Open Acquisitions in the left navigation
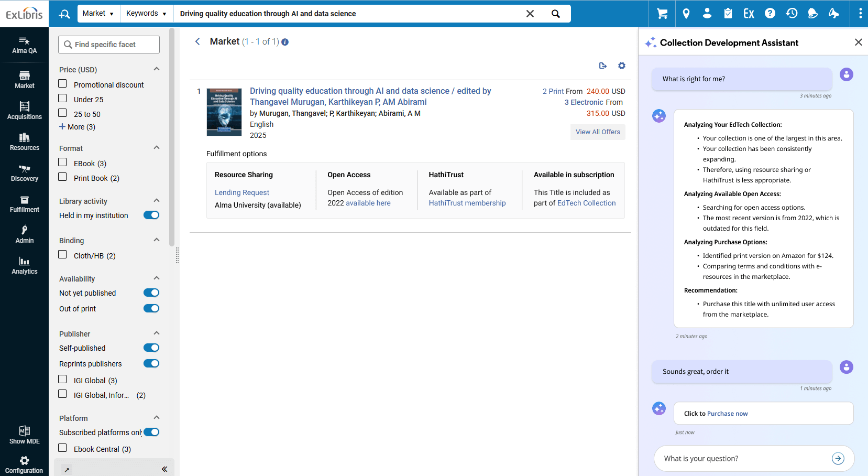868x476 pixels. 25,111
